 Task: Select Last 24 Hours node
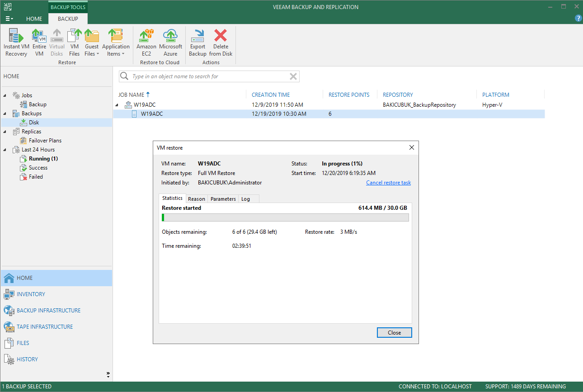[38, 150]
